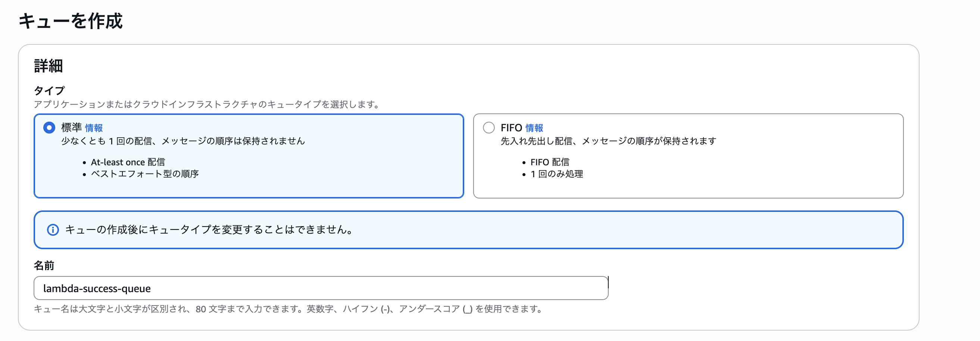Click the At-least once 配信 bullet text
This screenshot has height=341, width=980.
[129, 162]
